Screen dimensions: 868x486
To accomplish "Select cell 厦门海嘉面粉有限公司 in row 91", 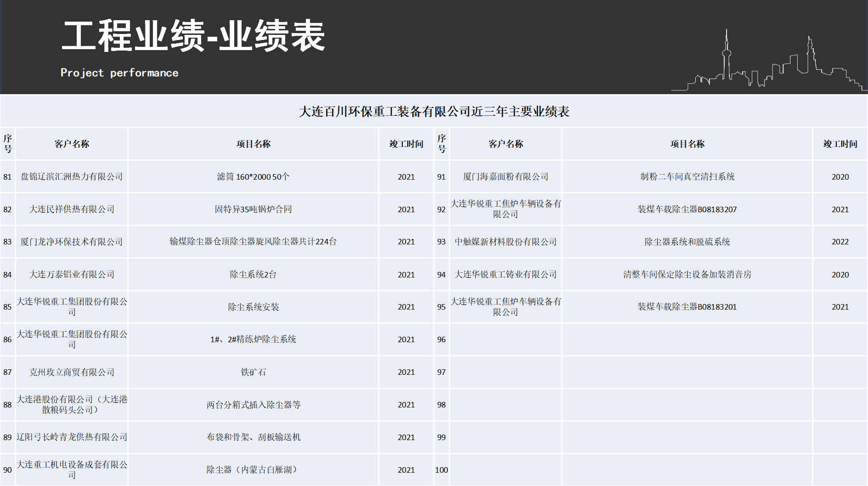I will (x=505, y=176).
